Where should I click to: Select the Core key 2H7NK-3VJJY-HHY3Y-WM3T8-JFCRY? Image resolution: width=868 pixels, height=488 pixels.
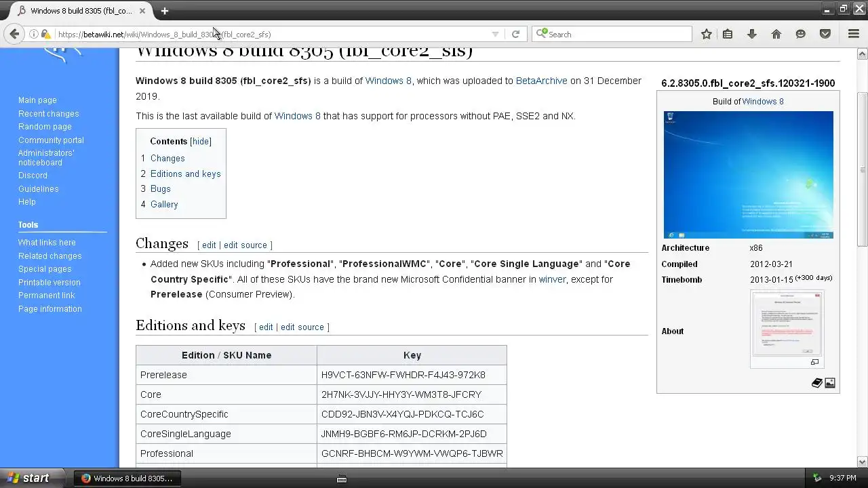click(401, 394)
